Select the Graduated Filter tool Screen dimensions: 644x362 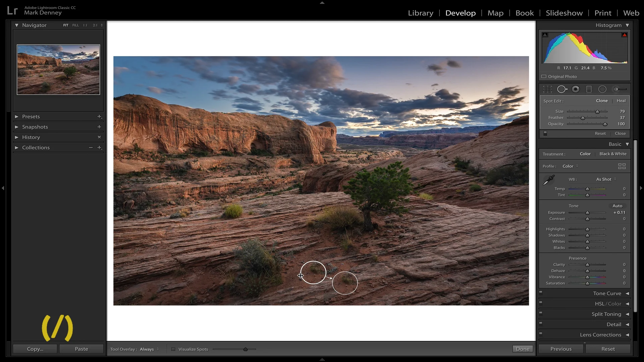pyautogui.click(x=589, y=89)
